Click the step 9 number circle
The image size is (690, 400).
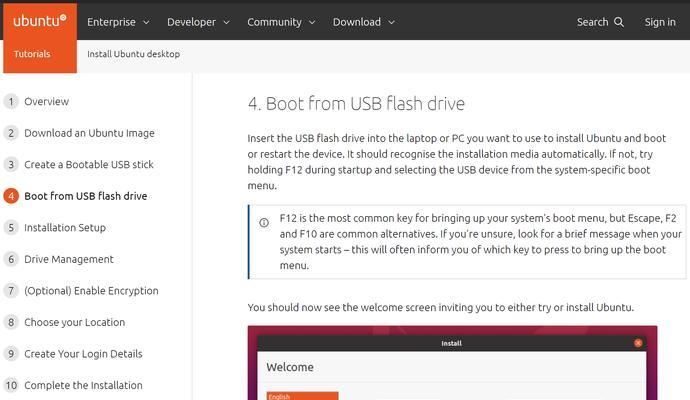click(11, 354)
